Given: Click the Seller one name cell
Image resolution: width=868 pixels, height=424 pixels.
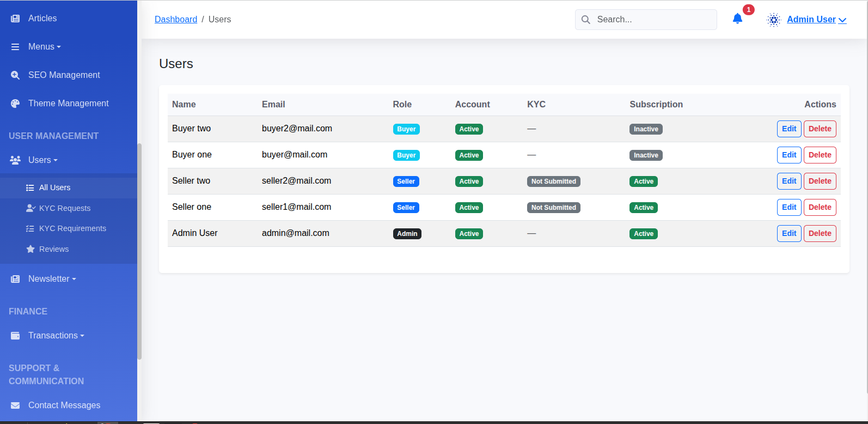Looking at the screenshot, I should [x=192, y=207].
